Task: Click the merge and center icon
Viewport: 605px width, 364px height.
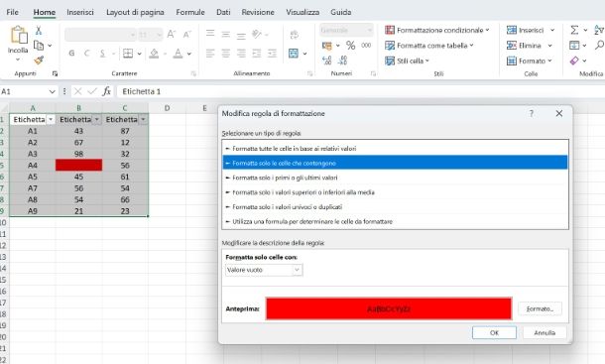Action: [x=294, y=54]
